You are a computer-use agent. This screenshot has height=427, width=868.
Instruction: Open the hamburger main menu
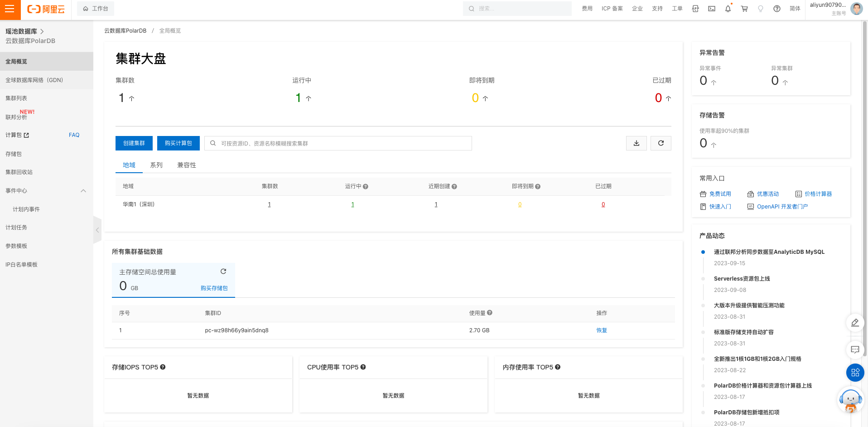click(10, 9)
